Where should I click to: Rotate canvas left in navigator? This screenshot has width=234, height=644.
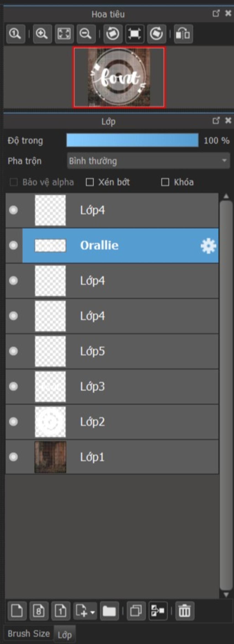(113, 34)
